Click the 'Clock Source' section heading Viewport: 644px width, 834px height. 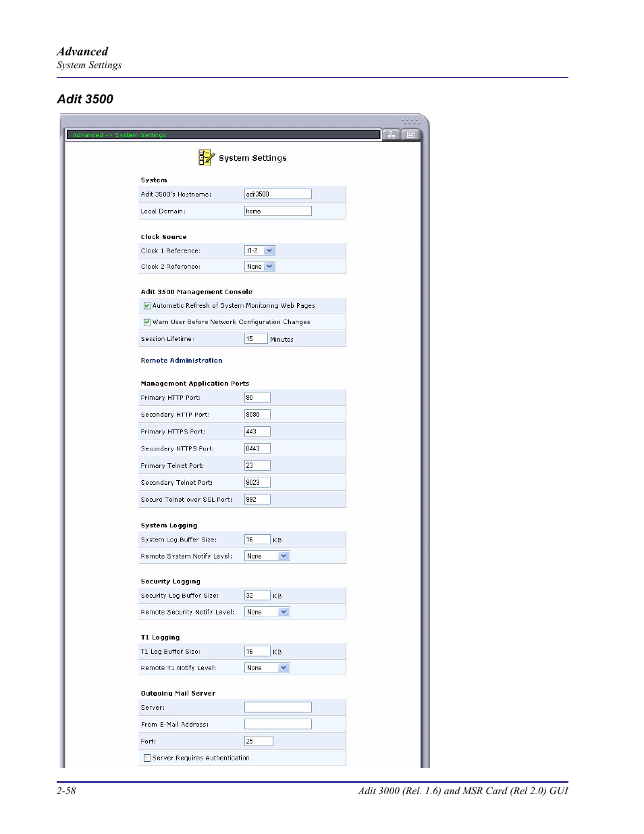pyautogui.click(x=163, y=237)
